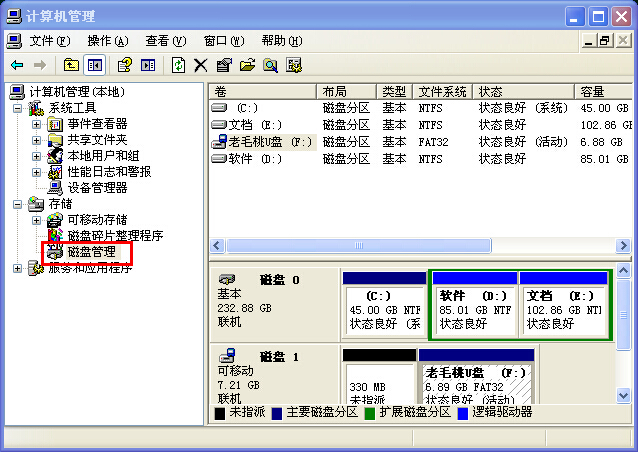
Task: Expand the 服务和应用程序 tree node
Action: coord(17,268)
